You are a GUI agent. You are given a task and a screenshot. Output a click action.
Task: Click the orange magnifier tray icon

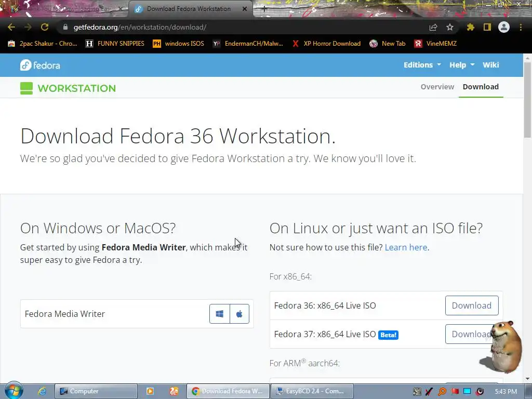point(442,392)
